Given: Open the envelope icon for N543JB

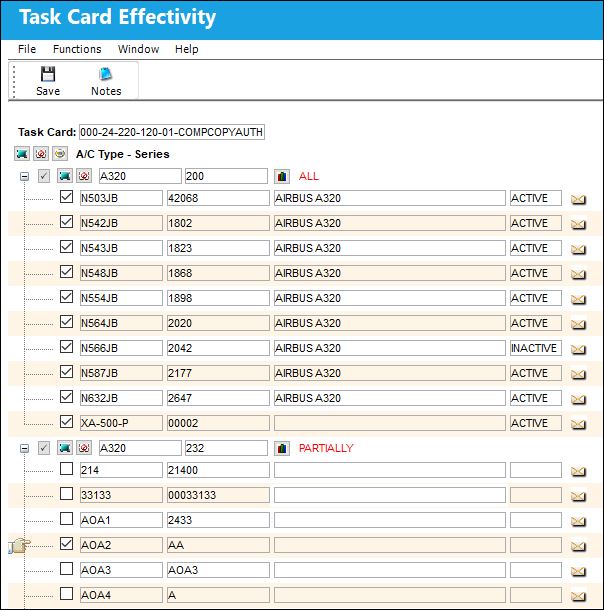Looking at the screenshot, I should point(578,249).
